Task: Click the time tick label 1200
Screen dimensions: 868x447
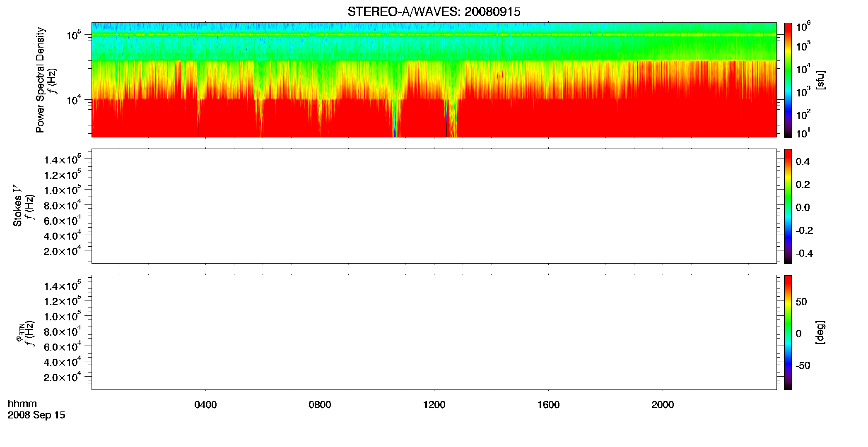Action: click(434, 405)
